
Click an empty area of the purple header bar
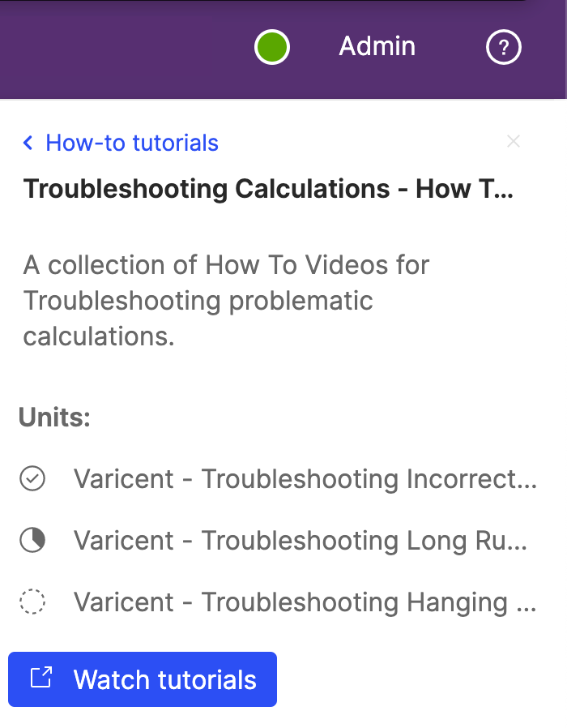pos(122,49)
